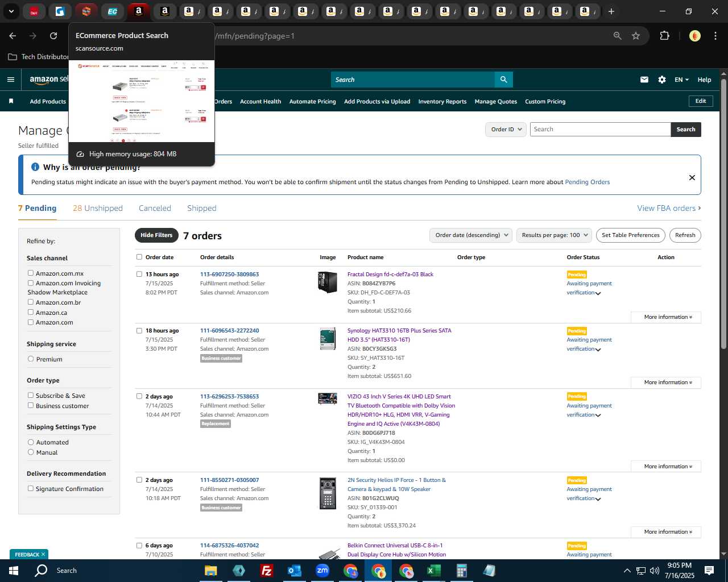Switch to the 28 Unshipped tab
The height and width of the screenshot is (582, 728).
tap(98, 208)
